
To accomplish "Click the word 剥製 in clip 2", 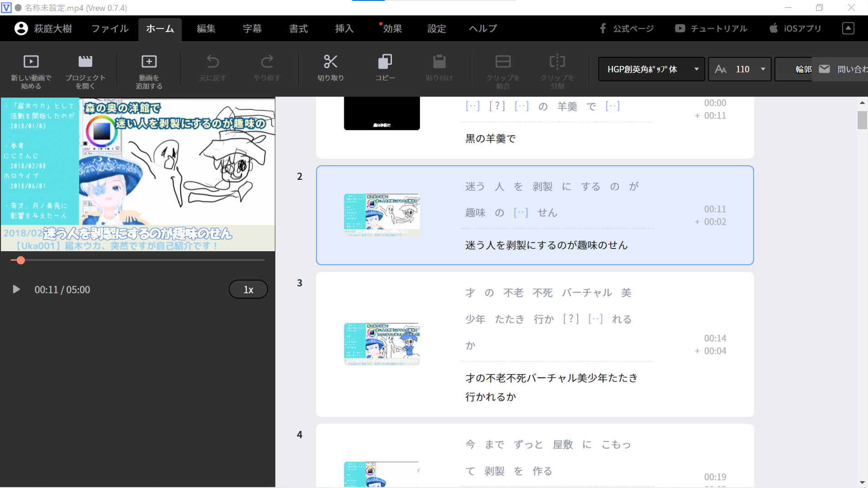I will point(542,187).
